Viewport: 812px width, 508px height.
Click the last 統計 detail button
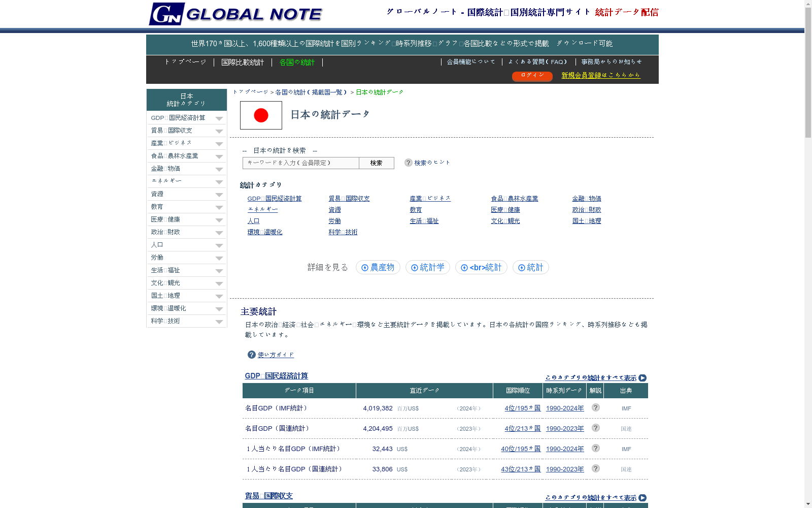(531, 267)
